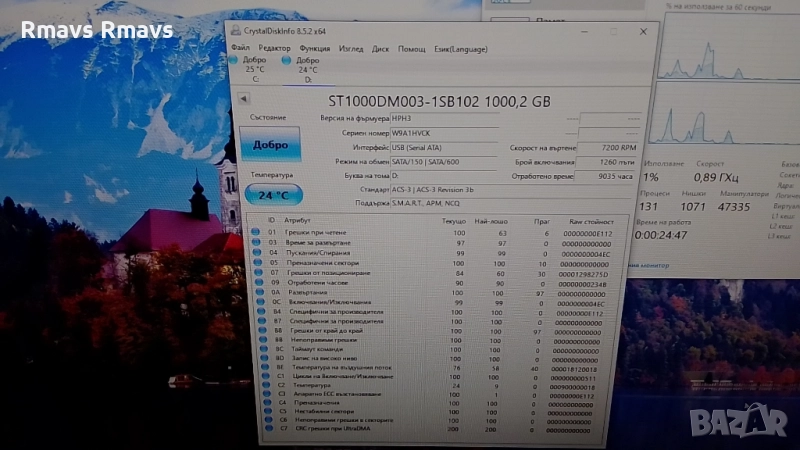Click the Атрибут column header
800x450 pixels.
(x=298, y=220)
